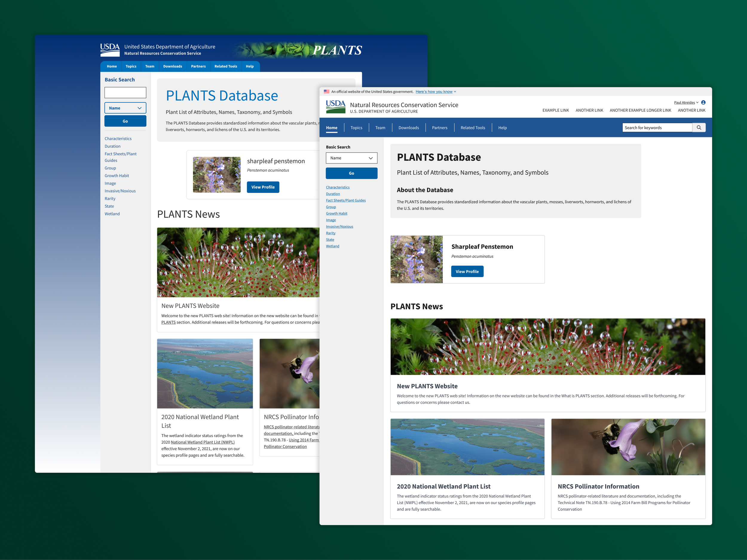Click the USDA logo in front window
The height and width of the screenshot is (560, 747).
click(335, 107)
